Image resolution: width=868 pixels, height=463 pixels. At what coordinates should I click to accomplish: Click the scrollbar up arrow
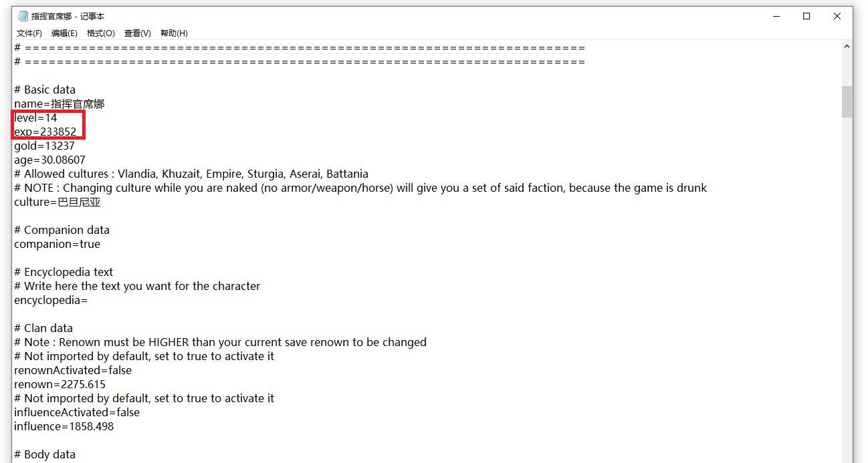point(847,47)
